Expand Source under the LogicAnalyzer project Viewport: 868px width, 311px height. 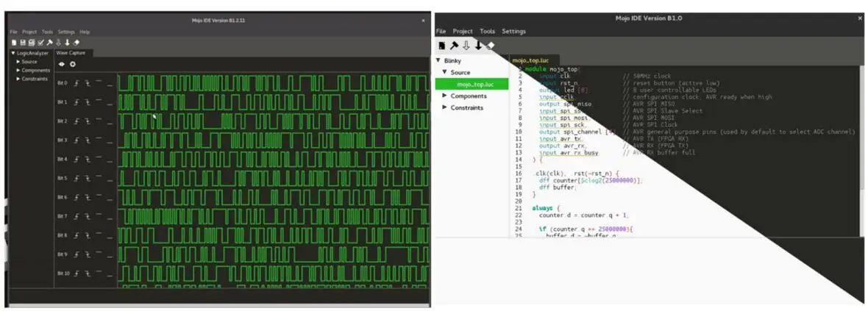coord(18,62)
